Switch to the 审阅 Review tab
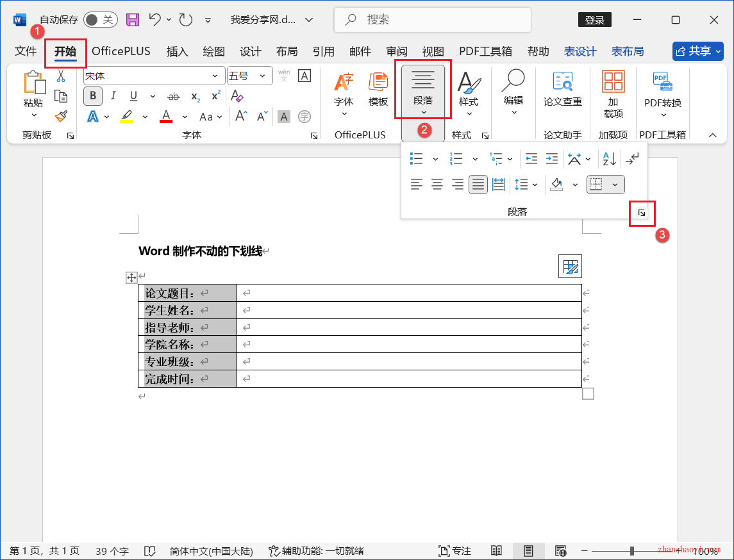 coord(397,51)
